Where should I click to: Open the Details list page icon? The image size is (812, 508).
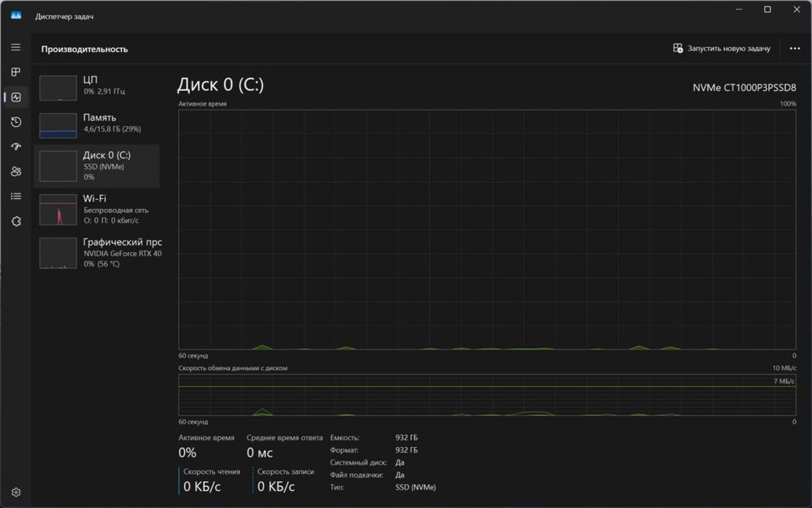pos(15,197)
